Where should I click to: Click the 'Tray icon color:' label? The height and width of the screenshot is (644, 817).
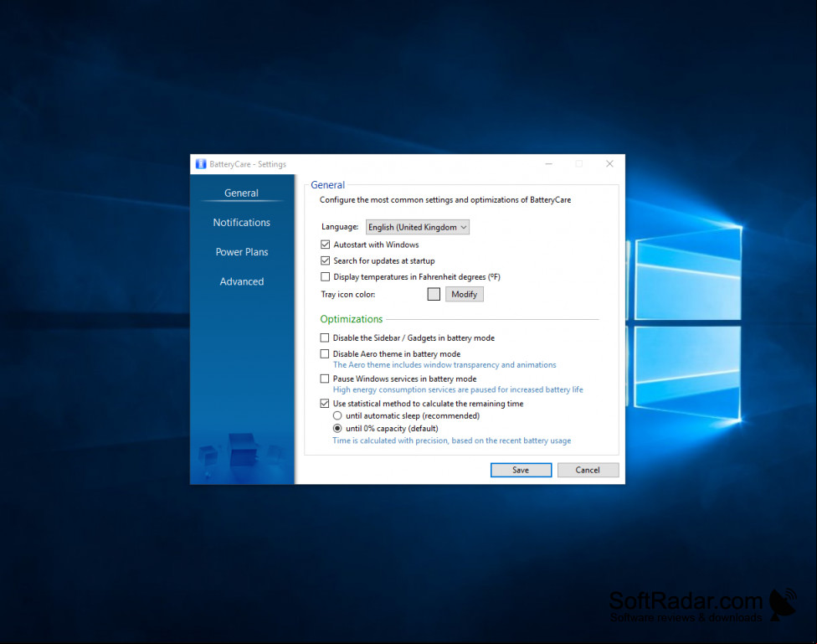[348, 295]
